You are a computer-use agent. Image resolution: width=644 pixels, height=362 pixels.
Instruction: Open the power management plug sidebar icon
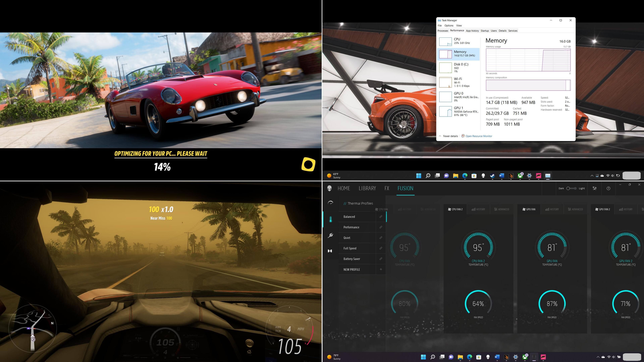tap(331, 235)
